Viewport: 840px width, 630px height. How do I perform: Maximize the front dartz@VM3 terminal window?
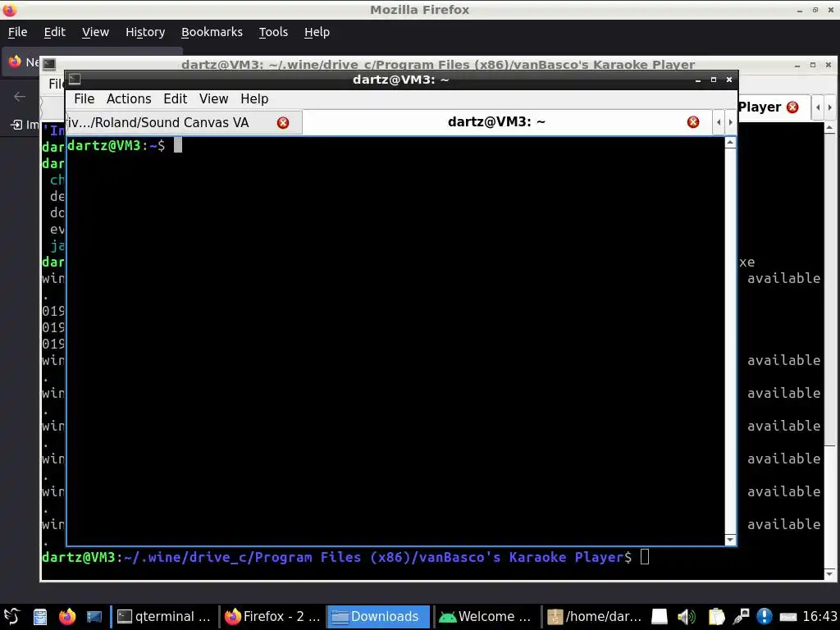pos(714,80)
